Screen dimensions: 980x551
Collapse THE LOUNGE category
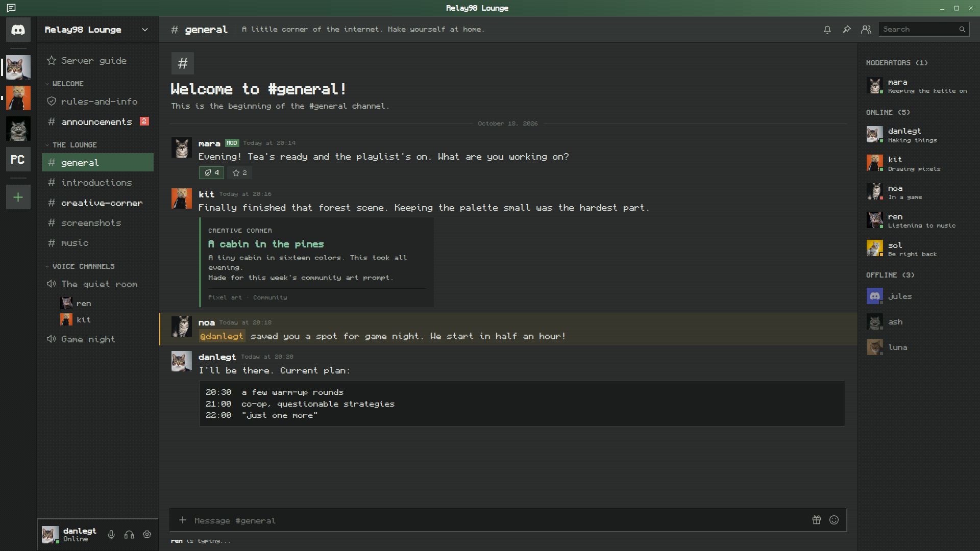click(x=71, y=145)
